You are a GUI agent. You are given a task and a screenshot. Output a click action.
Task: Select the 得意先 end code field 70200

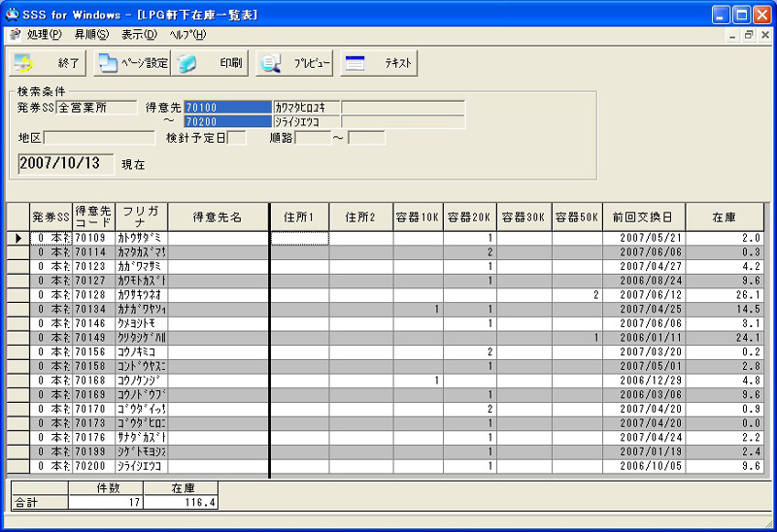(227, 122)
